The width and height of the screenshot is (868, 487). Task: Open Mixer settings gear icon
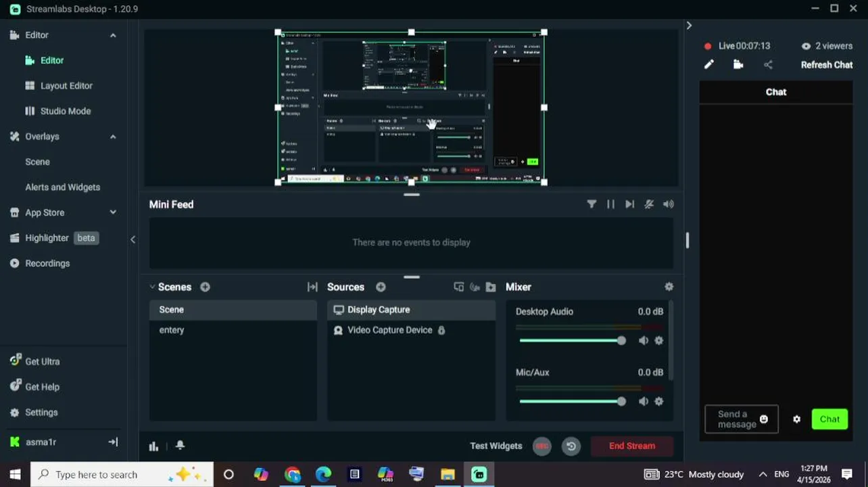point(669,287)
